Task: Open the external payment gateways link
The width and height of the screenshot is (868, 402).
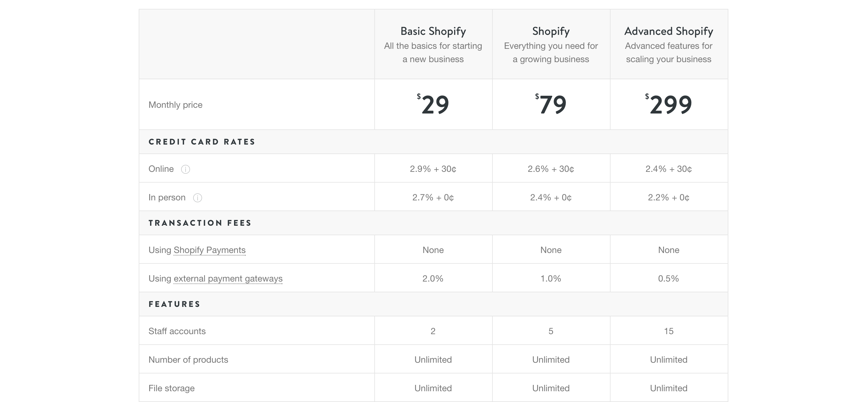Action: pos(228,279)
